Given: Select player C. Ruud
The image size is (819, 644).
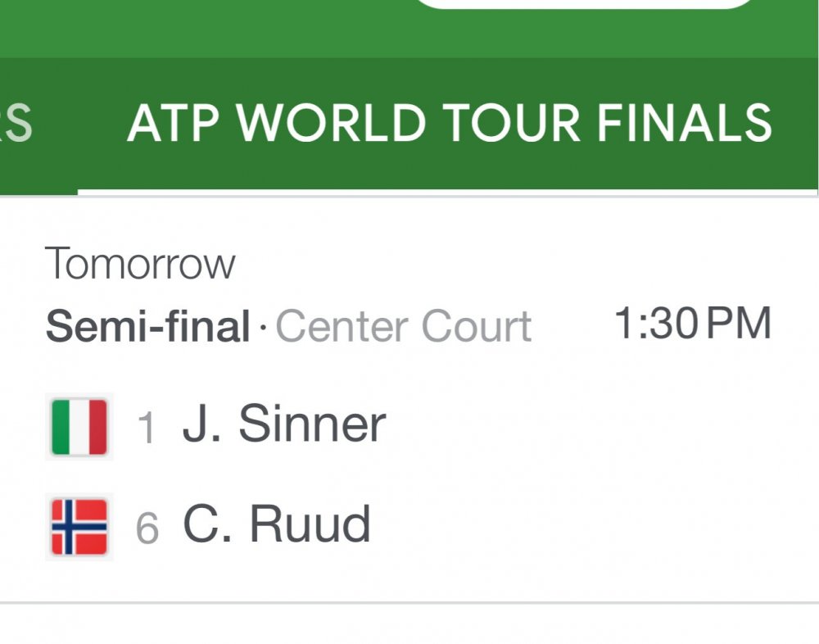Looking at the screenshot, I should pos(276,524).
